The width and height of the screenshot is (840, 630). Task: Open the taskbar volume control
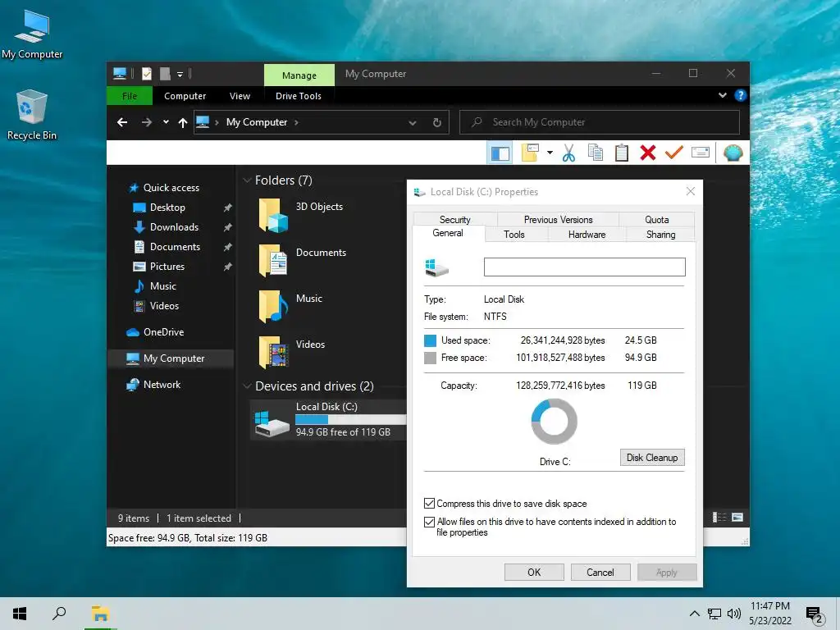click(734, 614)
